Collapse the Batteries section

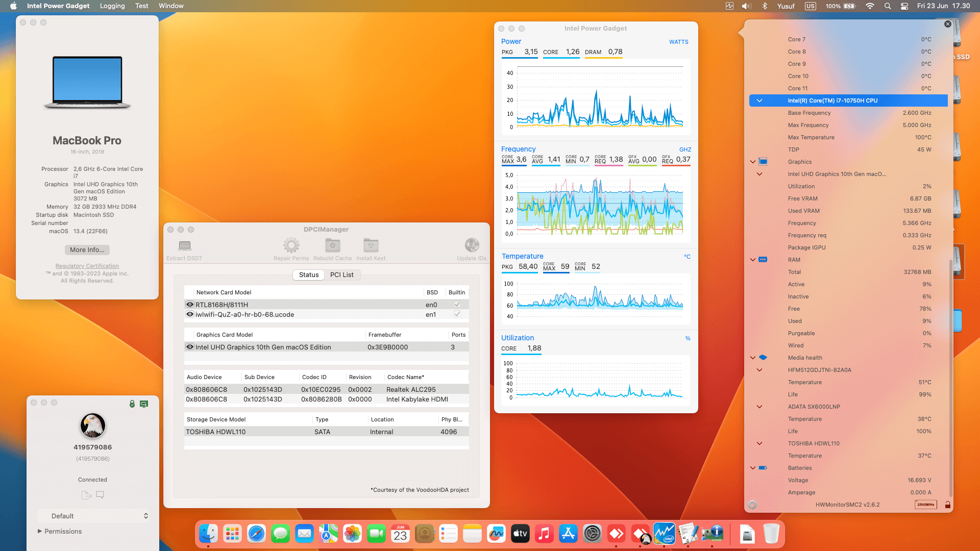pyautogui.click(x=753, y=468)
